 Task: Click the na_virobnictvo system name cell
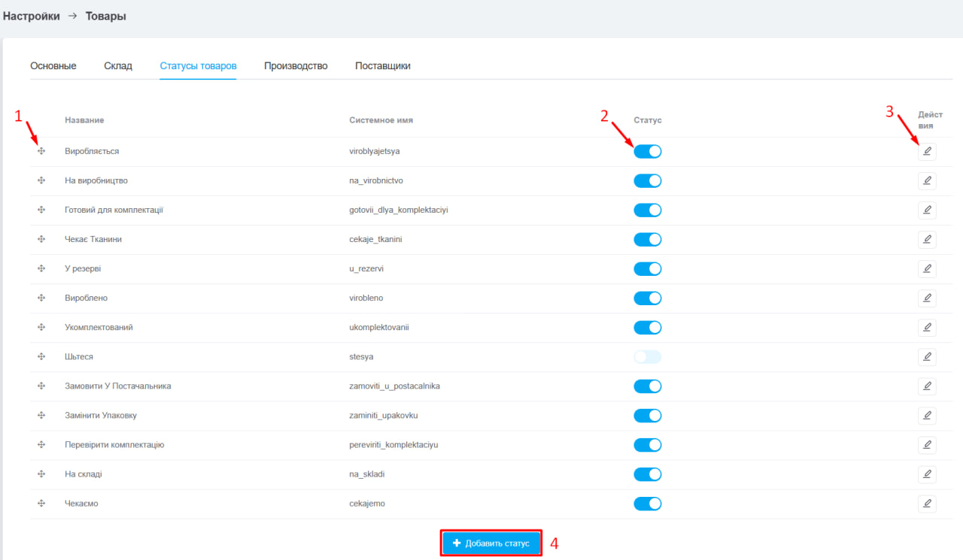tap(377, 180)
